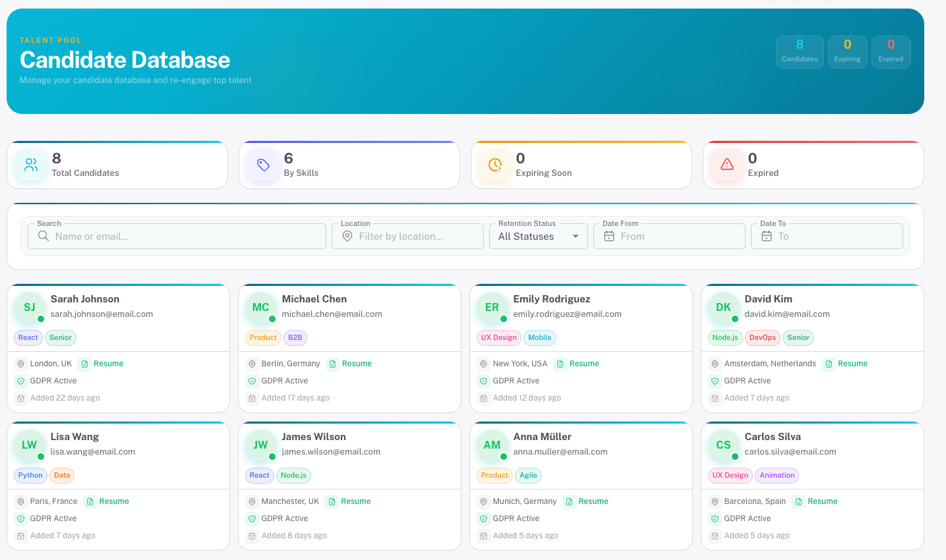
Task: Click Lisa Wang's LW avatar
Action: pos(28,445)
